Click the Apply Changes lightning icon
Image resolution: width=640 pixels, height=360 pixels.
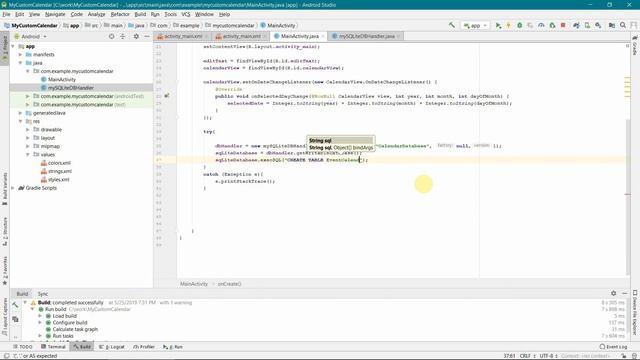[x=509, y=25]
